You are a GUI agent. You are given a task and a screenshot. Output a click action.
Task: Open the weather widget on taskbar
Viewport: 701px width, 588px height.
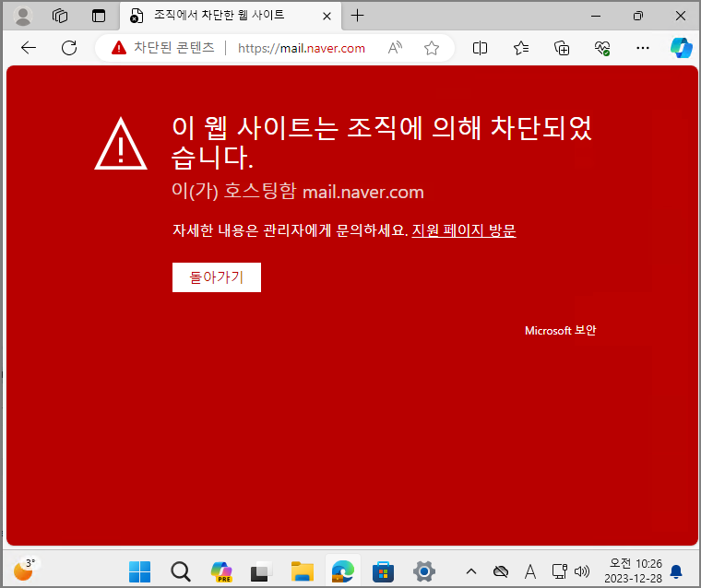25,569
